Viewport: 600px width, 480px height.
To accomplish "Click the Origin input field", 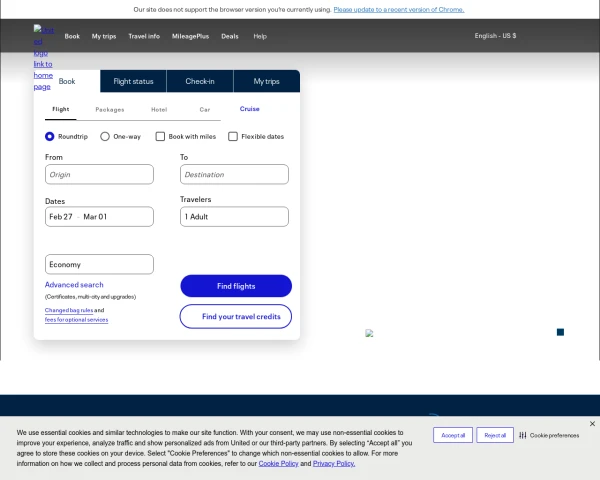I will [99, 175].
